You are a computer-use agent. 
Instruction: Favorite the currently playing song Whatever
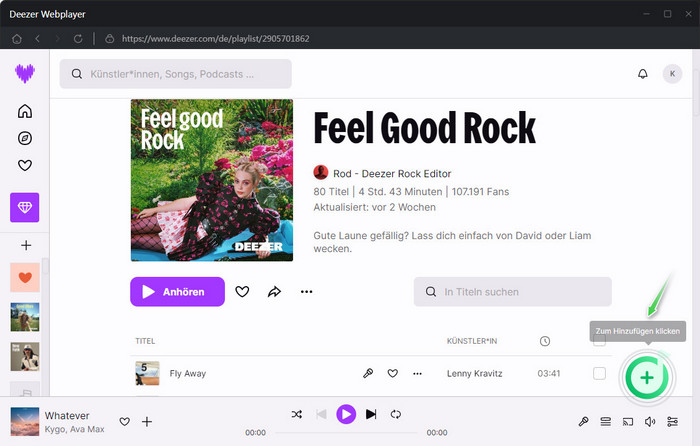pyautogui.click(x=125, y=421)
